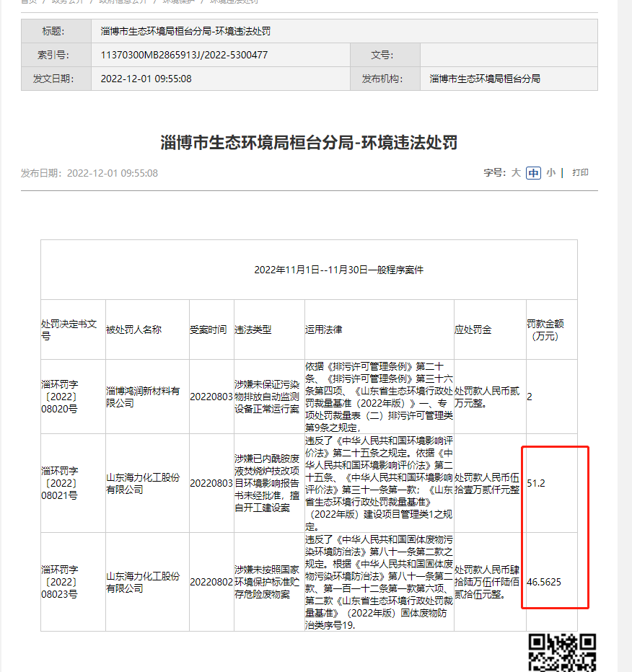Print page via 打印 link
This screenshot has width=632, height=672.
(580, 173)
